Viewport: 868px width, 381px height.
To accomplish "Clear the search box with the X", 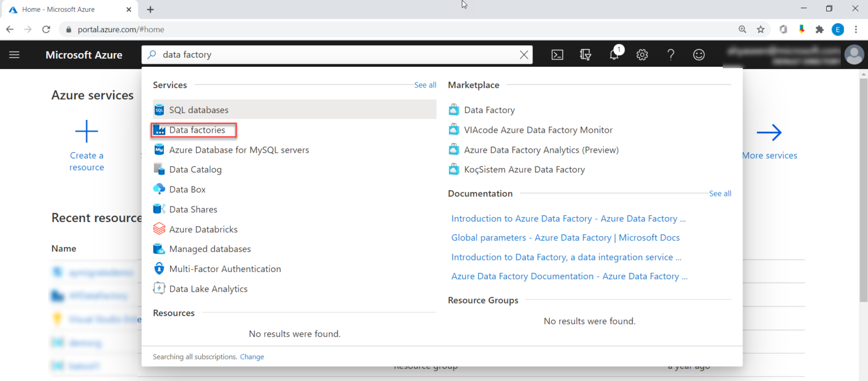I will click(524, 54).
